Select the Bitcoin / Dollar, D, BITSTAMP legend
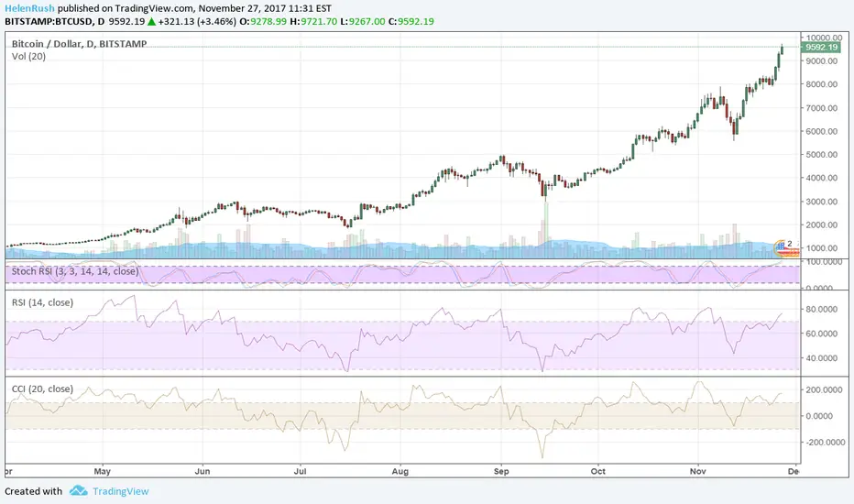 79,44
